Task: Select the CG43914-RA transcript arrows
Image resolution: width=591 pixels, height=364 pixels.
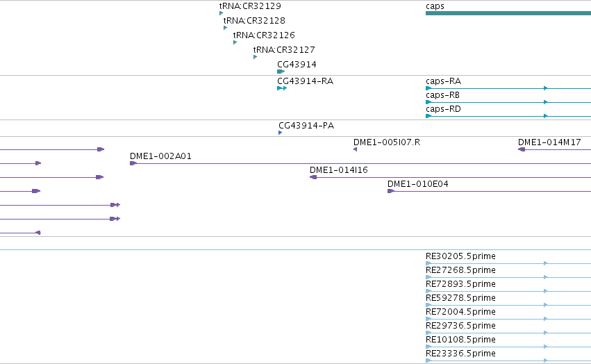Action: [282, 88]
